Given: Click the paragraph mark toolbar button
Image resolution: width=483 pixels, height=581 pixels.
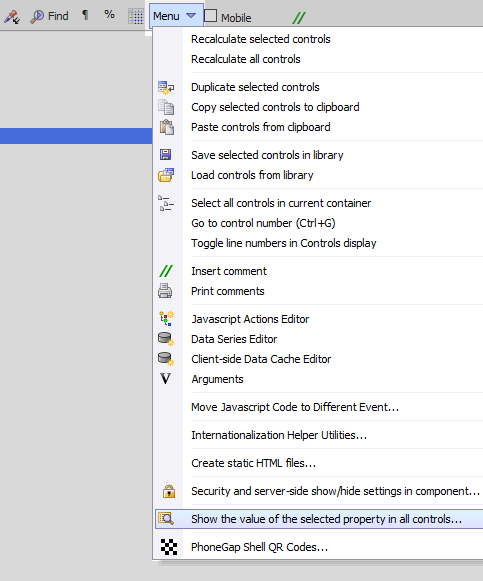Looking at the screenshot, I should tap(85, 15).
